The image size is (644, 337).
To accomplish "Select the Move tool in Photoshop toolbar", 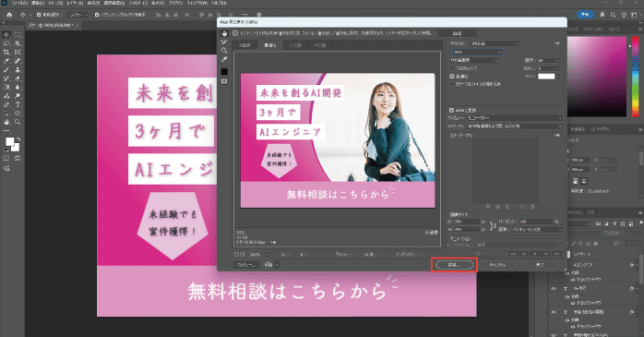I will (6, 34).
